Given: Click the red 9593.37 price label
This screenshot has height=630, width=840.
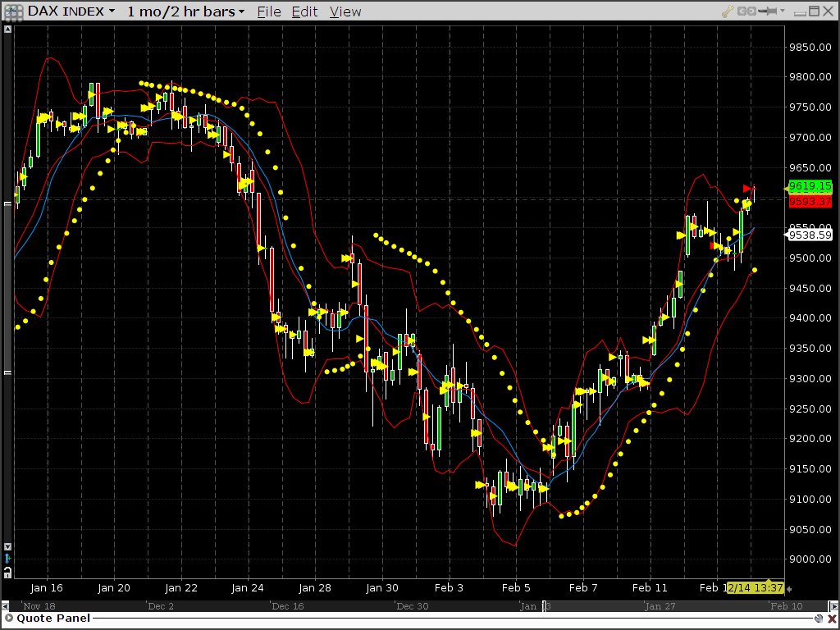Looking at the screenshot, I should pyautogui.click(x=810, y=202).
